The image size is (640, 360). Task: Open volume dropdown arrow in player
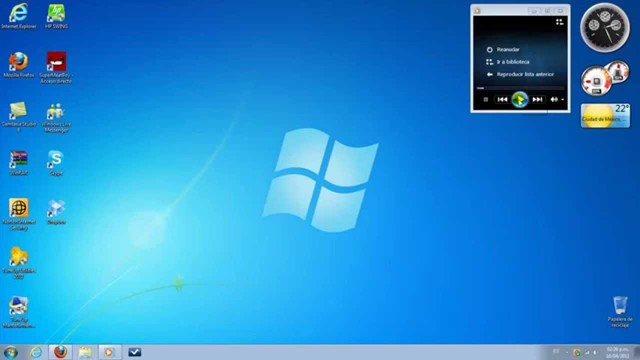click(562, 100)
